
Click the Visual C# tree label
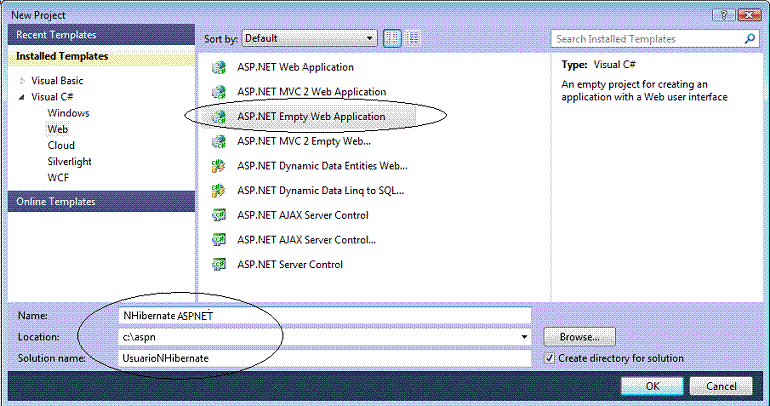point(52,97)
